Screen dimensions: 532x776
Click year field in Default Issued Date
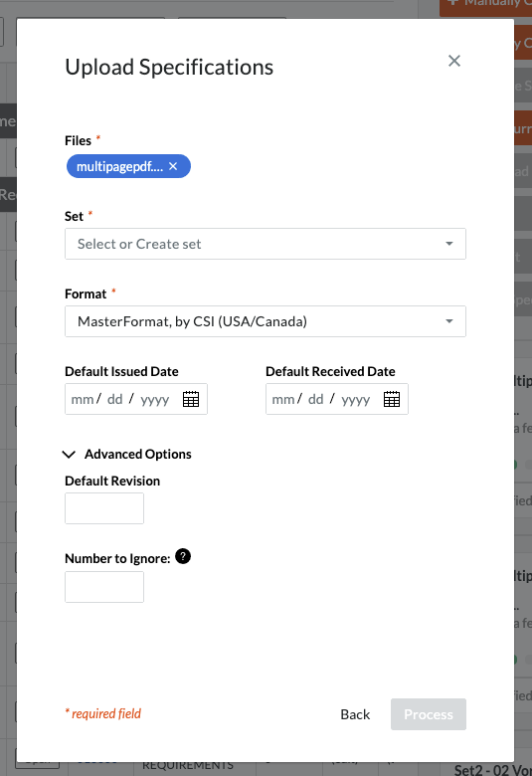(x=155, y=399)
